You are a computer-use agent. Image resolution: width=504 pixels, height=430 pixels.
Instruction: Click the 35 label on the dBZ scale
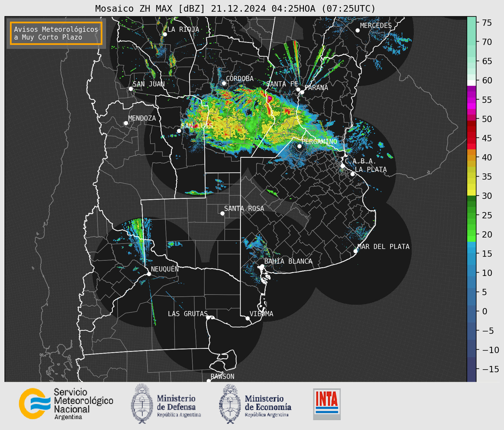487,177
